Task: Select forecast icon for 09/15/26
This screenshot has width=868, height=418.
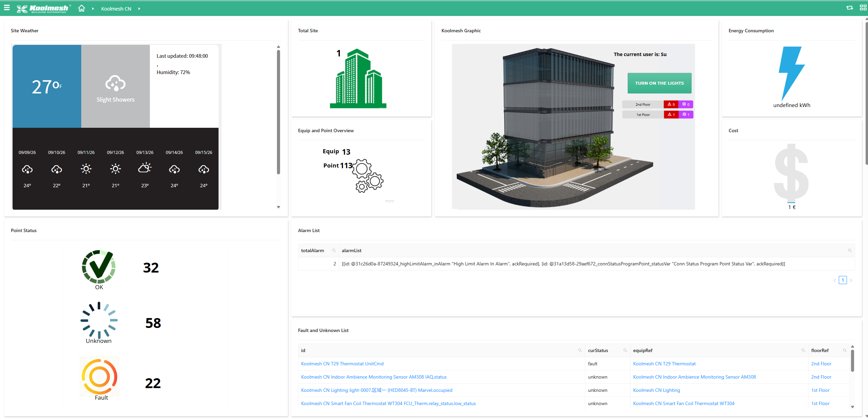Action: click(204, 169)
